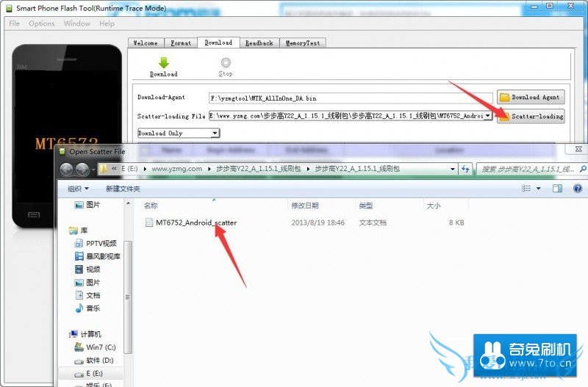The image size is (588, 387).
Task: Select the Download tab
Action: pyautogui.click(x=218, y=43)
